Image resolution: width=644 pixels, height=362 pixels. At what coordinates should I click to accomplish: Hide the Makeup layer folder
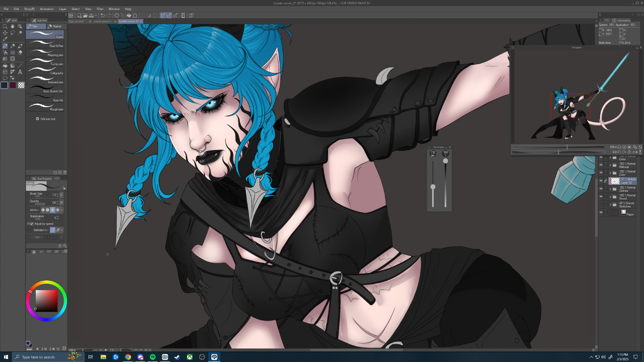pyautogui.click(x=601, y=165)
